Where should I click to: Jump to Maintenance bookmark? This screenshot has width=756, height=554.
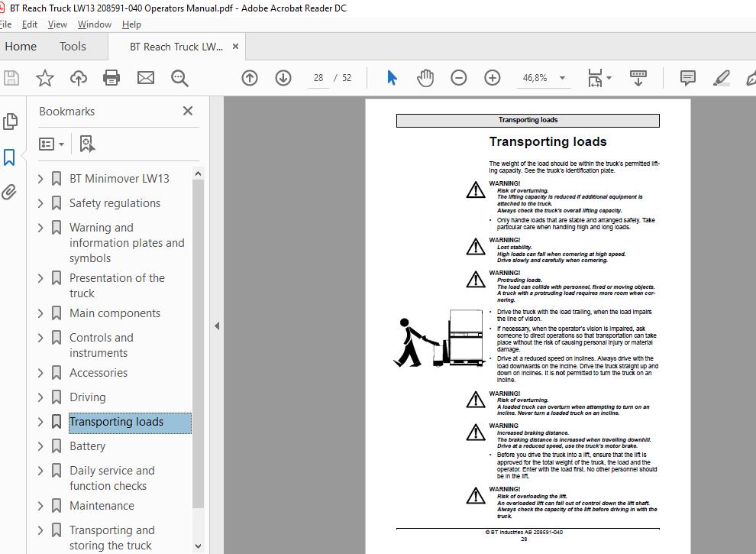coord(102,506)
